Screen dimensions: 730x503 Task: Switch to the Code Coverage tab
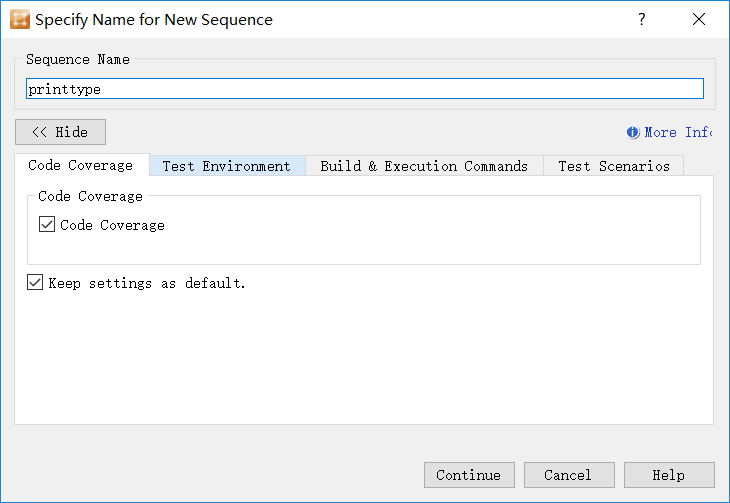[x=81, y=166]
